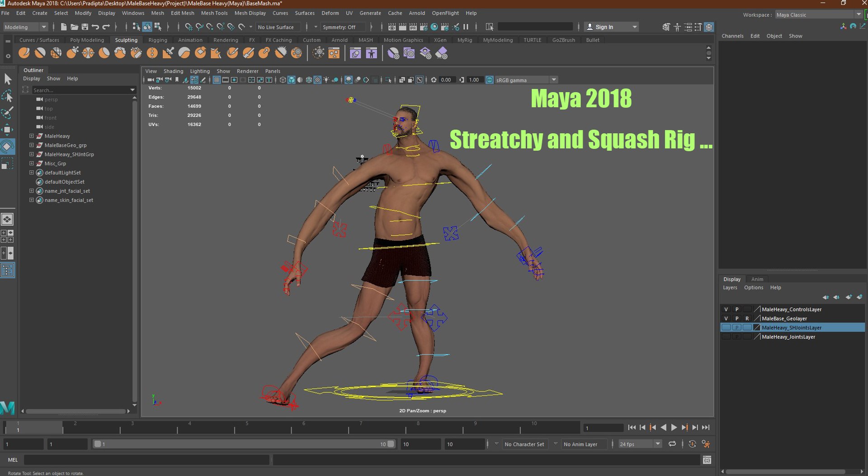This screenshot has width=868, height=476.
Task: Open the Workspace Maya Classic dropdown
Action: (818, 15)
